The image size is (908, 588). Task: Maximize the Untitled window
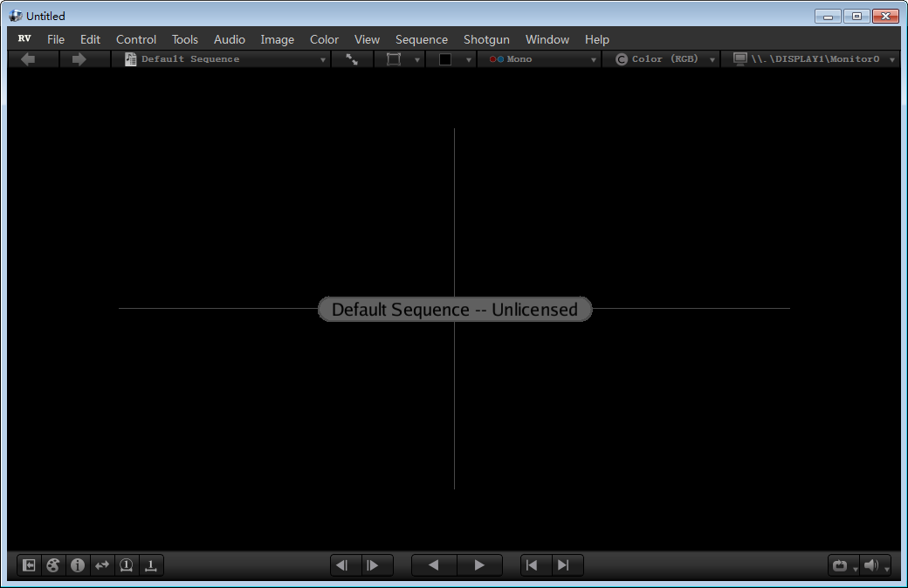click(856, 17)
